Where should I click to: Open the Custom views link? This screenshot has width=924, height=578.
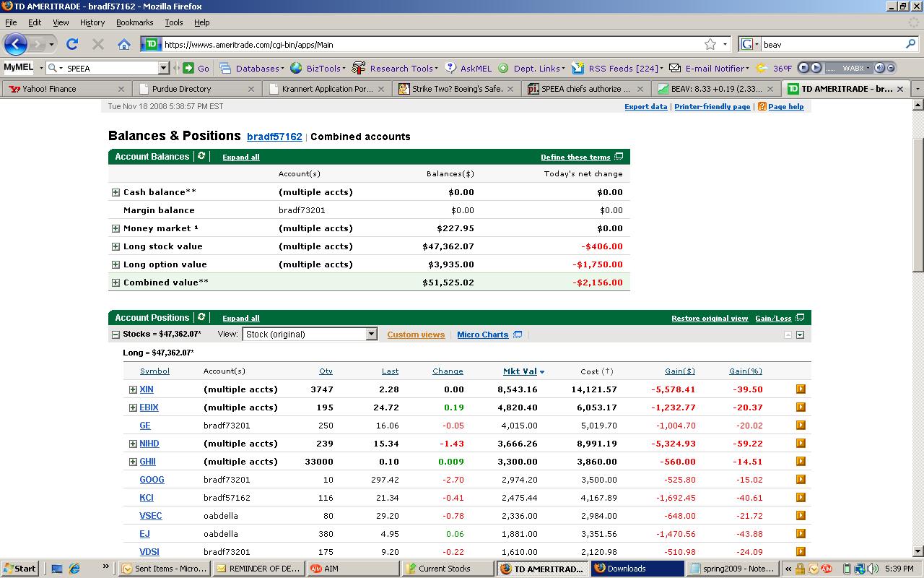(416, 335)
